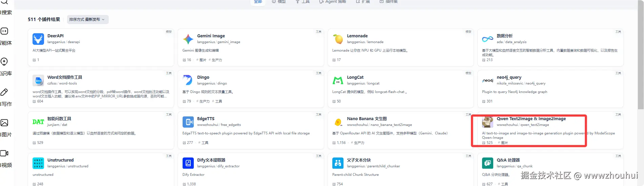Click the # 生产力 tag on Gemini Image

coord(215,60)
